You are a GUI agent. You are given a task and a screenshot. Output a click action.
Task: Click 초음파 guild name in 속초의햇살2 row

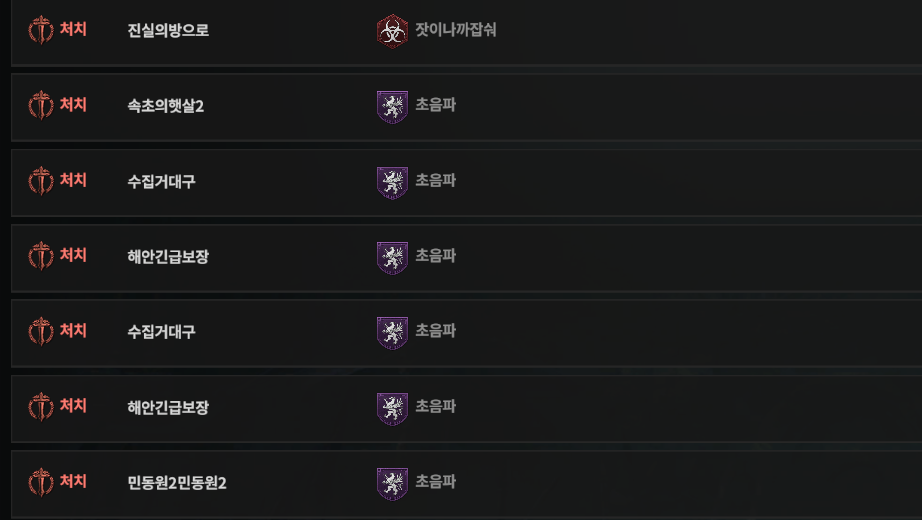click(436, 105)
